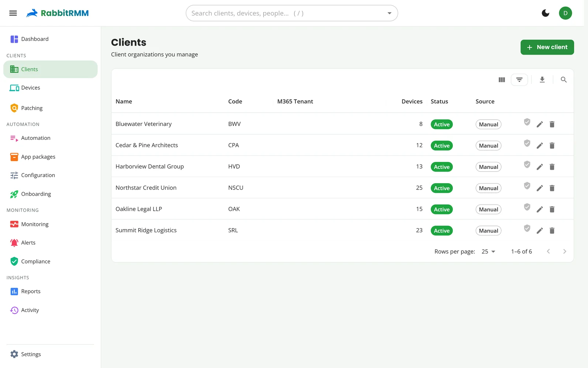This screenshot has height=368, width=588.
Task: Open Monitoring in the sidebar
Action: click(50, 224)
